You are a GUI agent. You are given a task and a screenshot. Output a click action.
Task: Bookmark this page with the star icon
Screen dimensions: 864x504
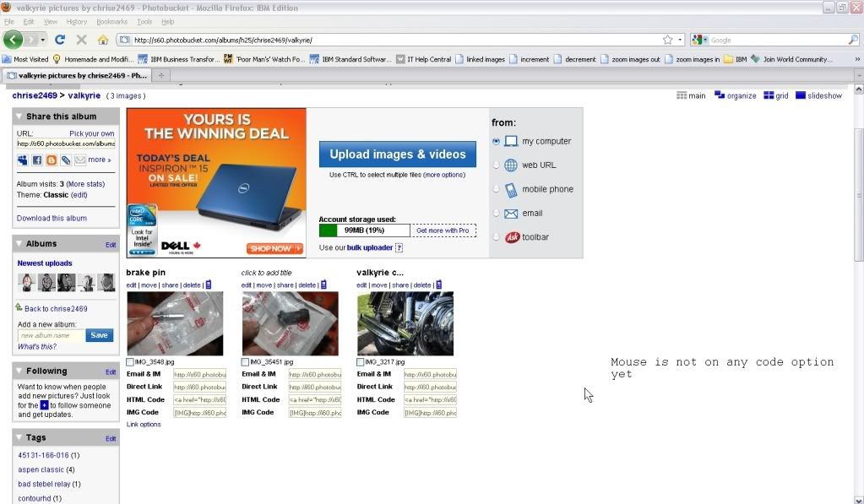click(x=668, y=40)
